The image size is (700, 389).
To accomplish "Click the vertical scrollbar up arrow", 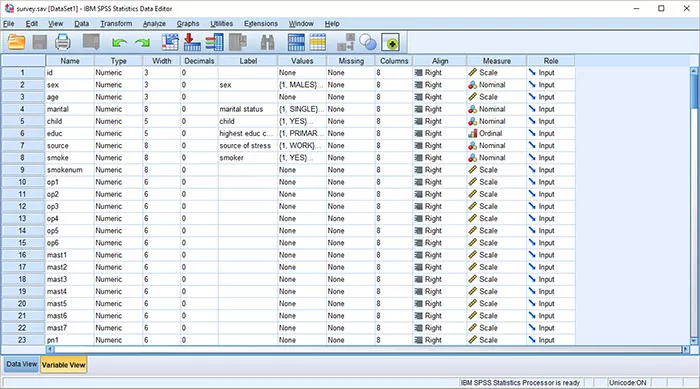I will pos(694,71).
